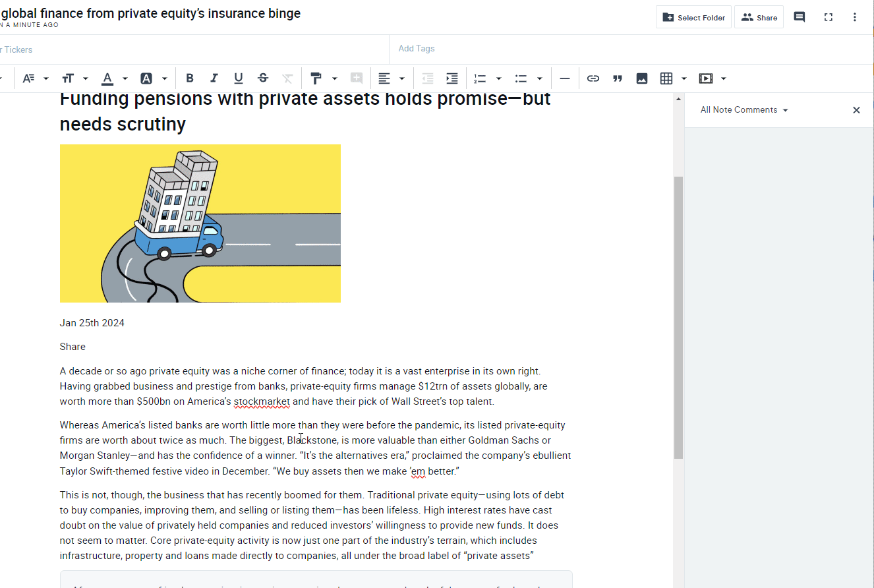Insert a block quote
Image resolution: width=874 pixels, height=588 pixels.
(618, 78)
